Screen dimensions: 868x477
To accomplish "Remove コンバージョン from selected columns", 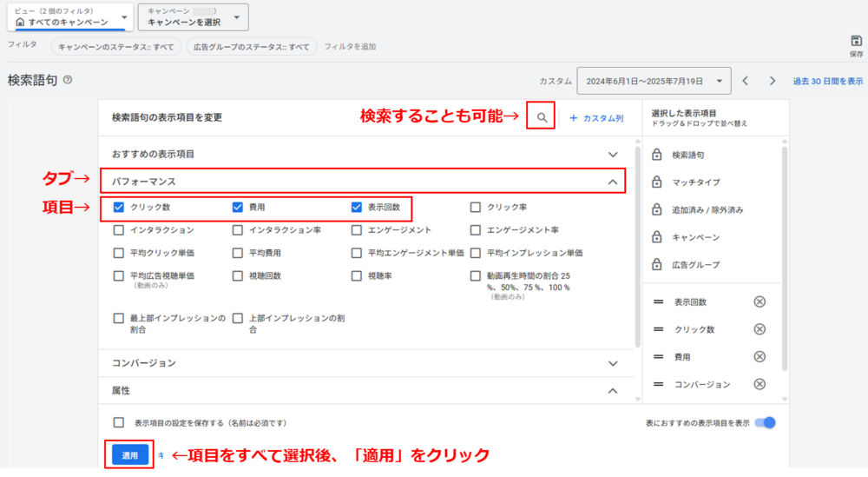I will pos(759,384).
